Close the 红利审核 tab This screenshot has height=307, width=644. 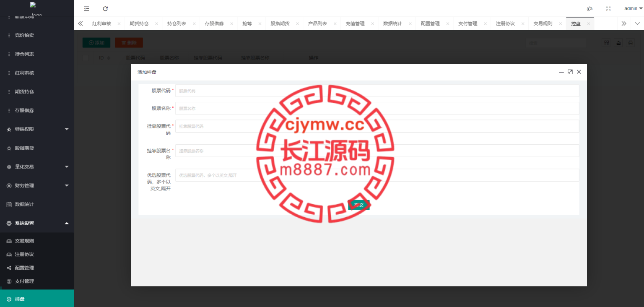pyautogui.click(x=119, y=24)
